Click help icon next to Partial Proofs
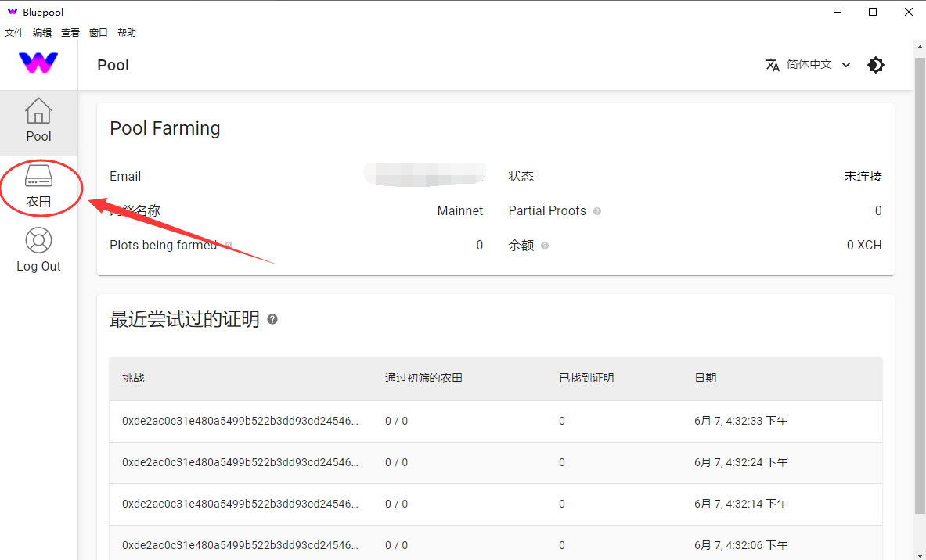926x560 pixels. coord(597,211)
